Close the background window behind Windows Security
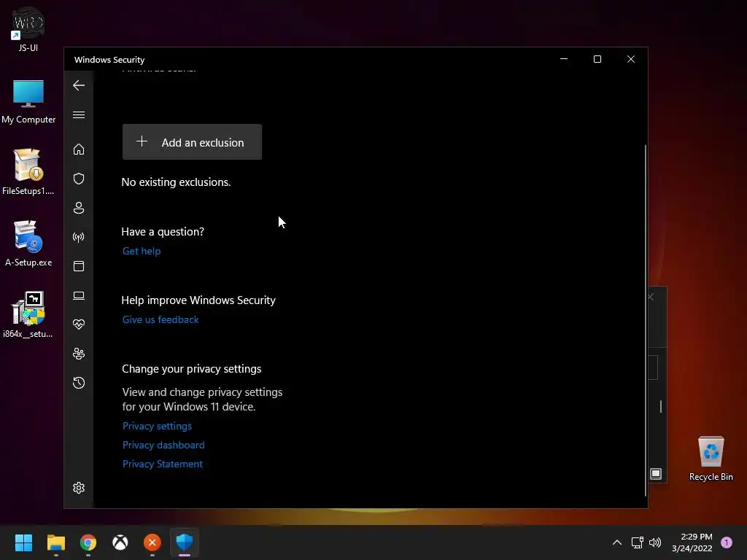Image resolution: width=747 pixels, height=560 pixels. click(x=651, y=297)
